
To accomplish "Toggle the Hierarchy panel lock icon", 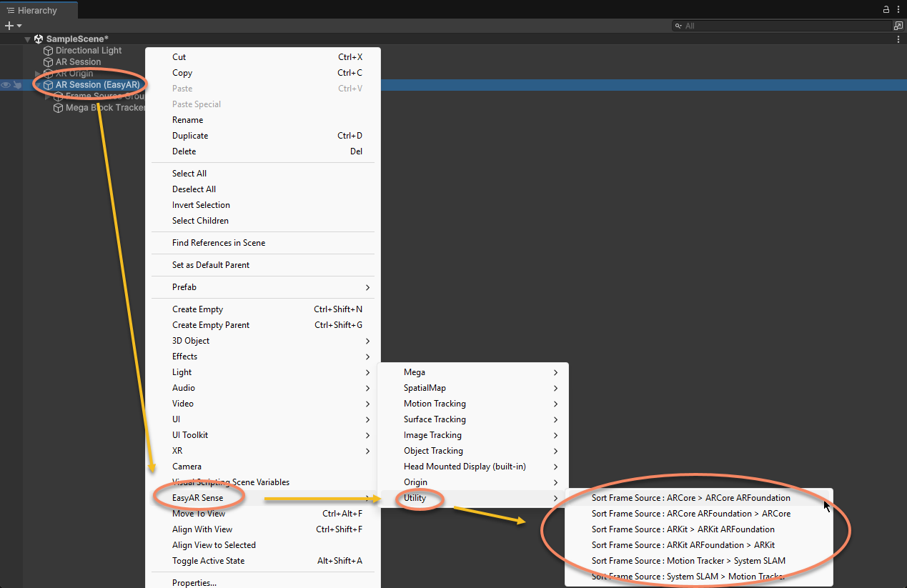I will [x=886, y=9].
